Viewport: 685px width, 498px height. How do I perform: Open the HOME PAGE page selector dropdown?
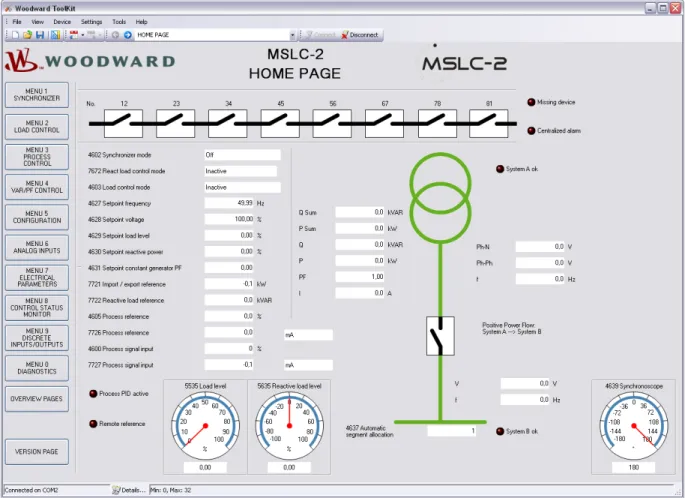[292, 35]
